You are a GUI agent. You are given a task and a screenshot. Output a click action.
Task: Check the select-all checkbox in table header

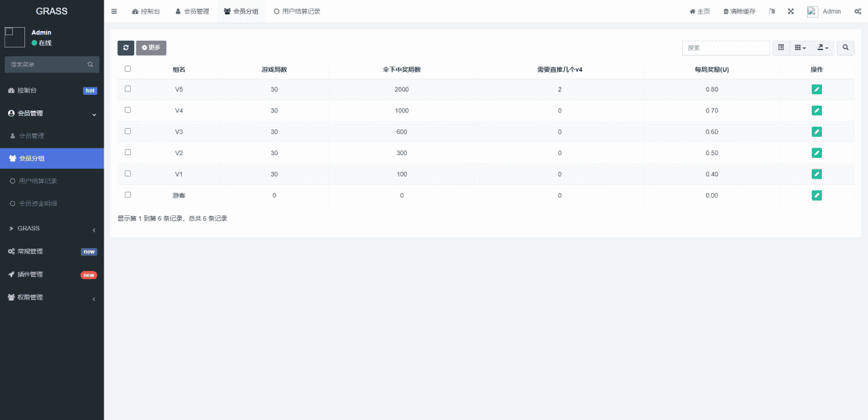coord(127,68)
